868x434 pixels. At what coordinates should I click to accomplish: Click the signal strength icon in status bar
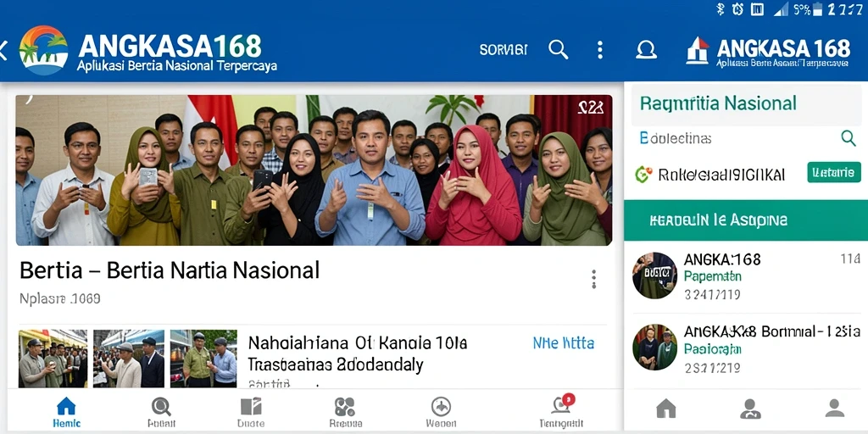point(780,8)
